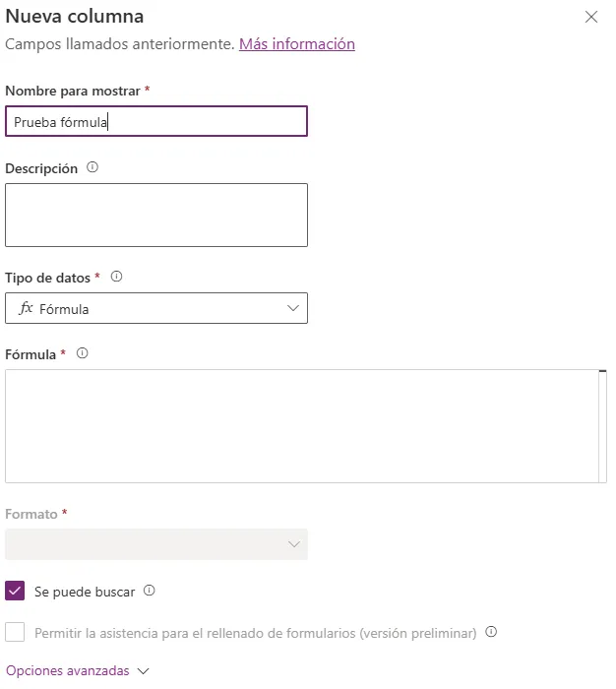
Task: Open the Formato dropdown
Action: (x=156, y=544)
